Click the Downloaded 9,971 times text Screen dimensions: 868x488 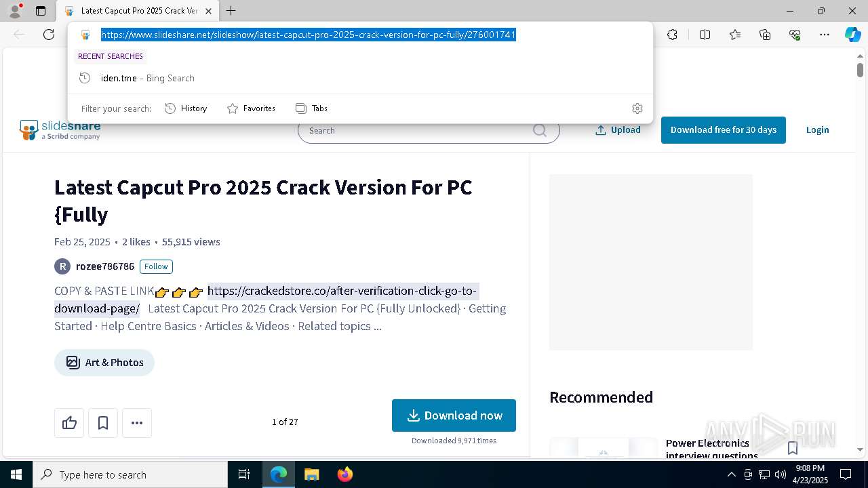(x=454, y=441)
